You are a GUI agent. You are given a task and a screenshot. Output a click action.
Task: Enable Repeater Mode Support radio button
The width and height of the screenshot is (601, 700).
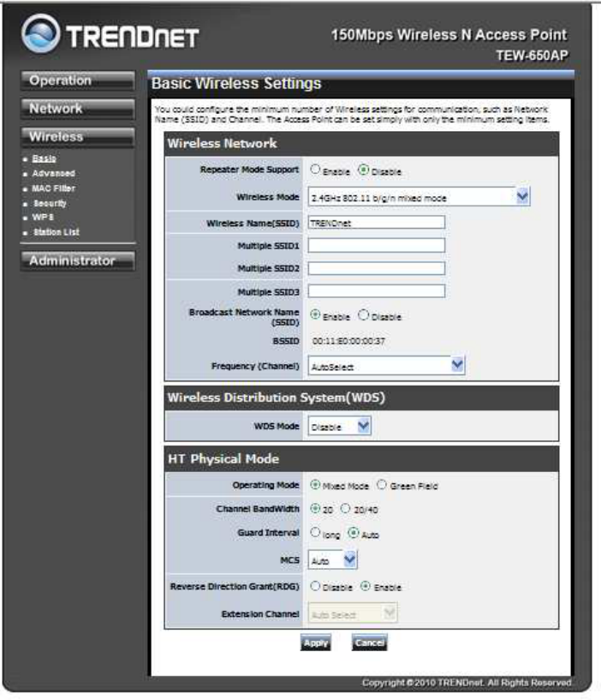(x=315, y=170)
